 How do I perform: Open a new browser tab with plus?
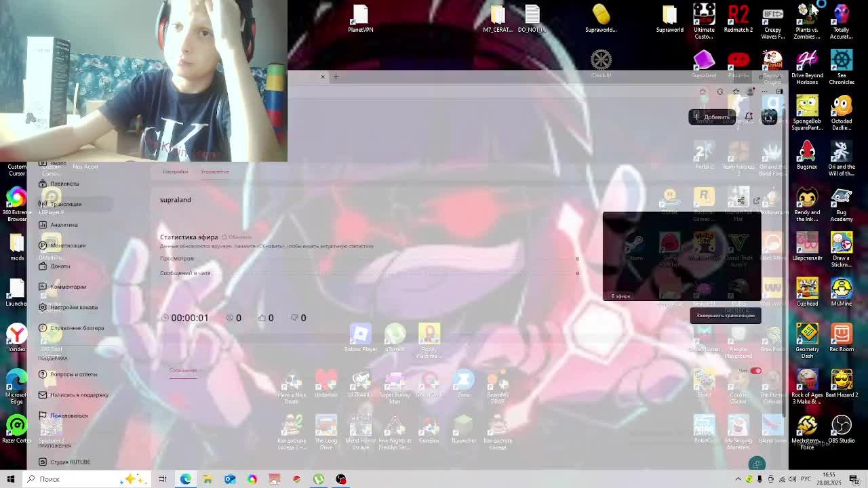335,77
